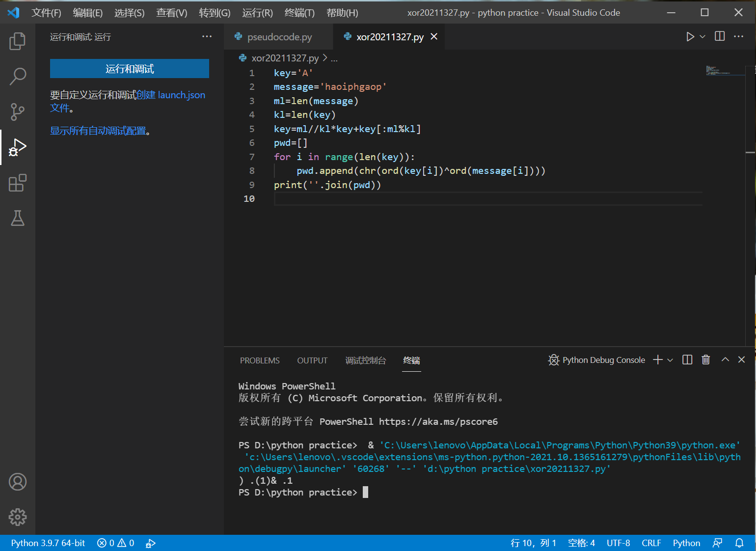Click the editor minimap preview

(718, 71)
